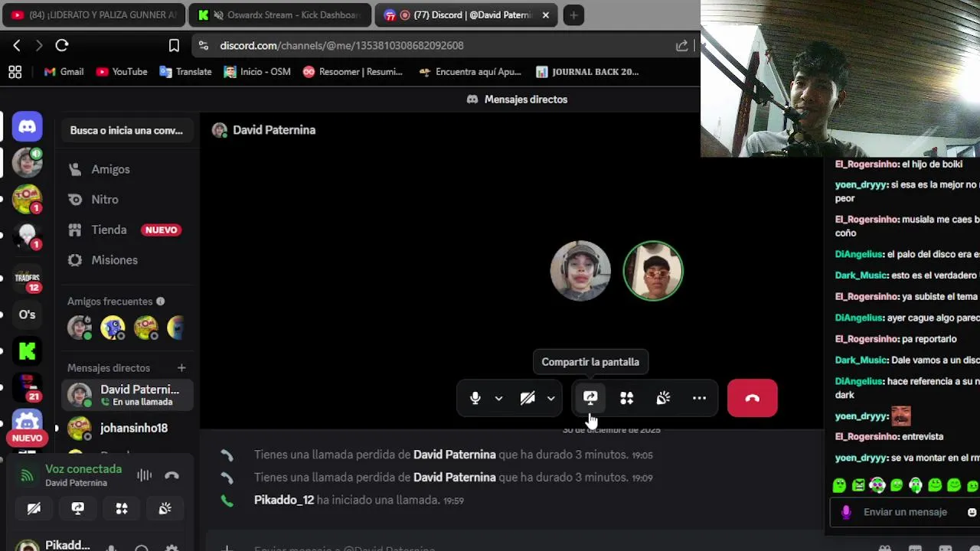Open Misiones in Discord sidebar

(x=128, y=260)
